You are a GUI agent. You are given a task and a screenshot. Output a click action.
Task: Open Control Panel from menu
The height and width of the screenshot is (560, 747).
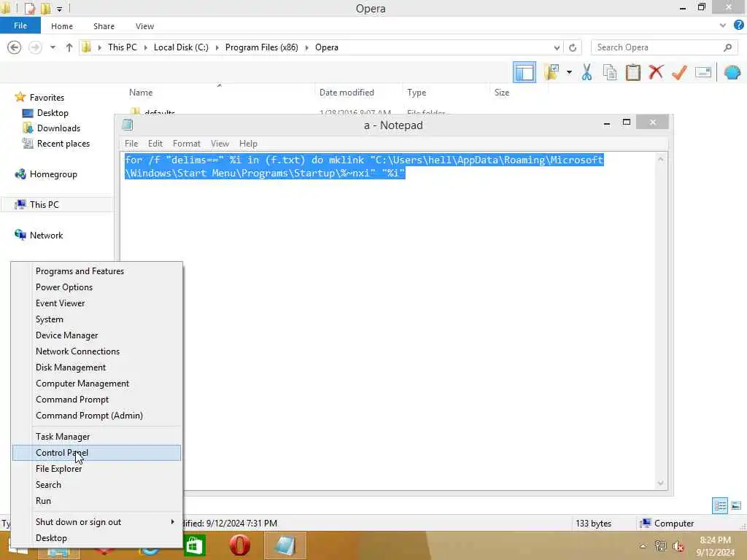coord(97,453)
